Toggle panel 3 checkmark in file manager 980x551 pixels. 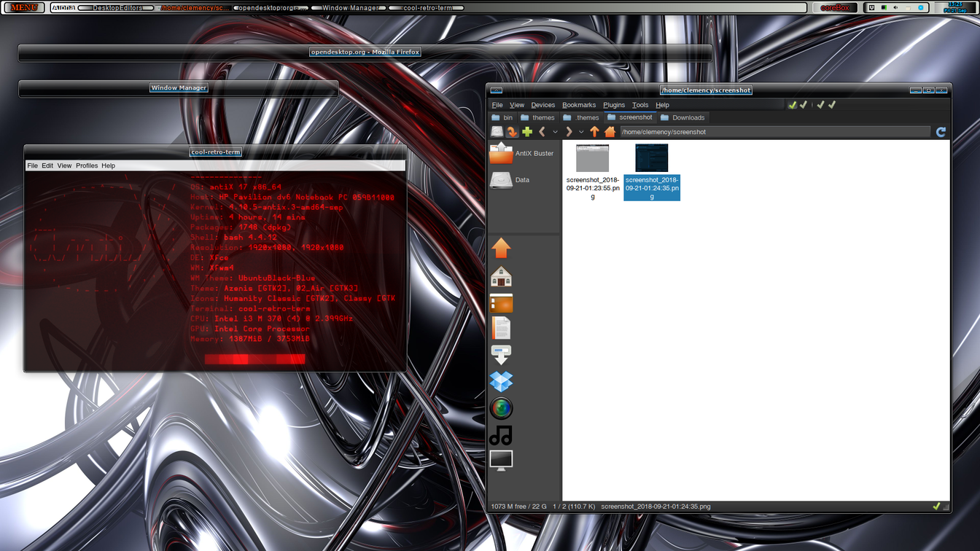click(x=820, y=105)
